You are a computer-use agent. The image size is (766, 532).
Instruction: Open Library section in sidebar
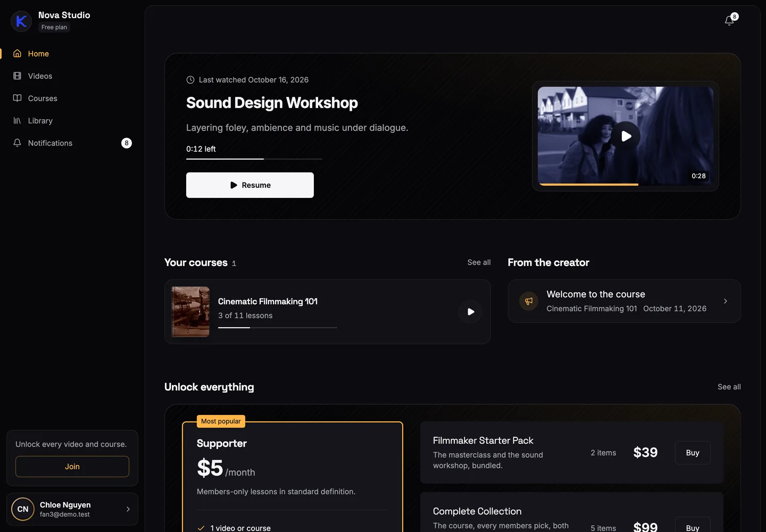72,121
